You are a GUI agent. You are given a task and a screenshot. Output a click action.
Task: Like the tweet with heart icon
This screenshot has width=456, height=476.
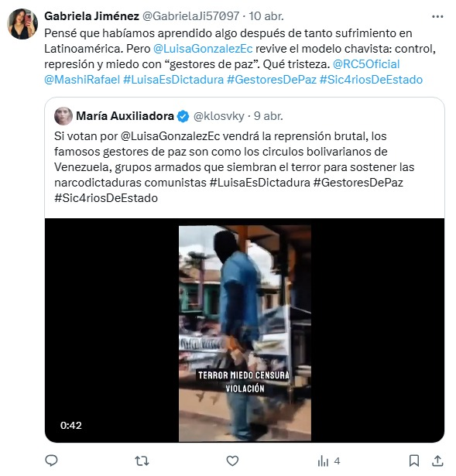[x=232, y=461]
